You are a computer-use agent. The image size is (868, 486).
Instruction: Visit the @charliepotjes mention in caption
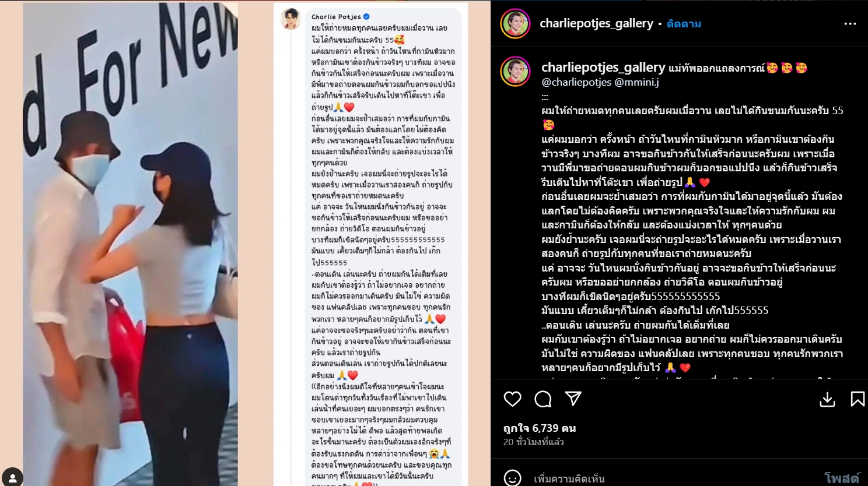click(576, 82)
